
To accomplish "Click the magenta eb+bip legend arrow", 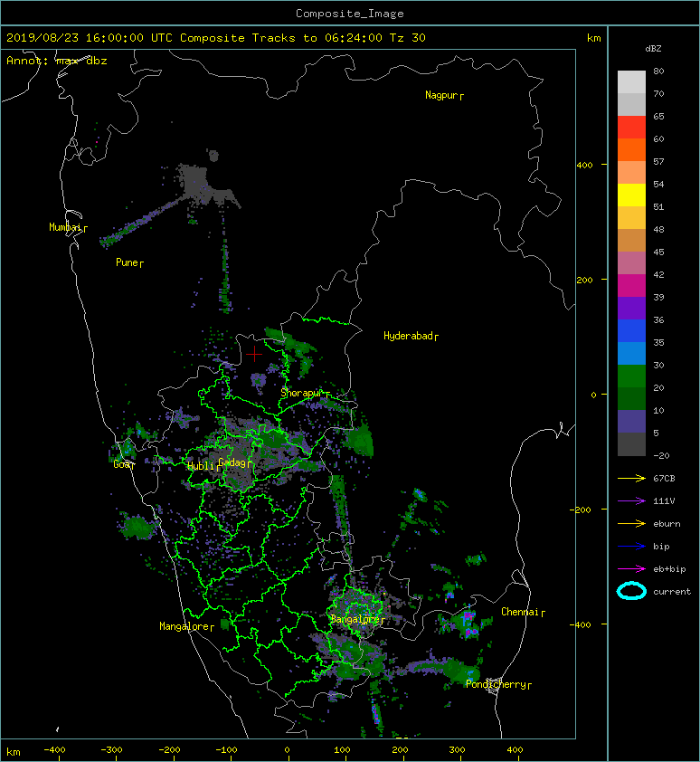I will pyautogui.click(x=631, y=569).
